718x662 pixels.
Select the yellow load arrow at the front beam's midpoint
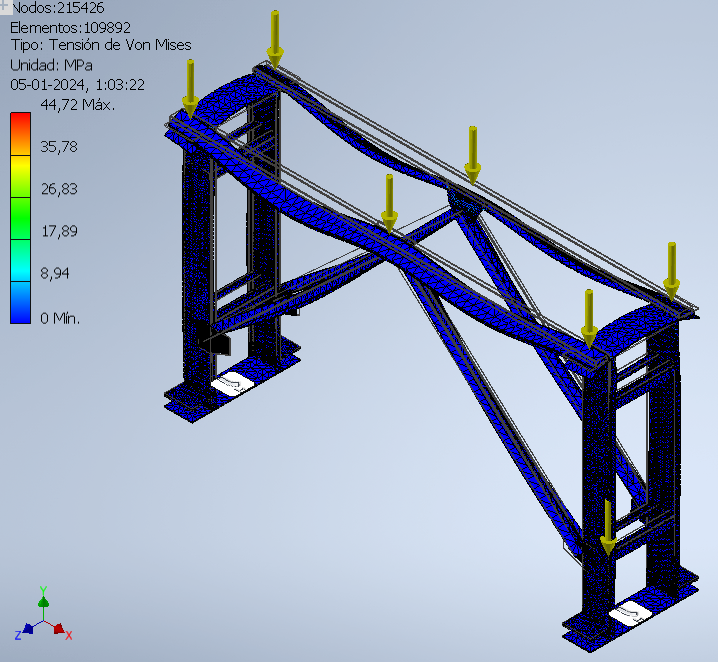(389, 203)
